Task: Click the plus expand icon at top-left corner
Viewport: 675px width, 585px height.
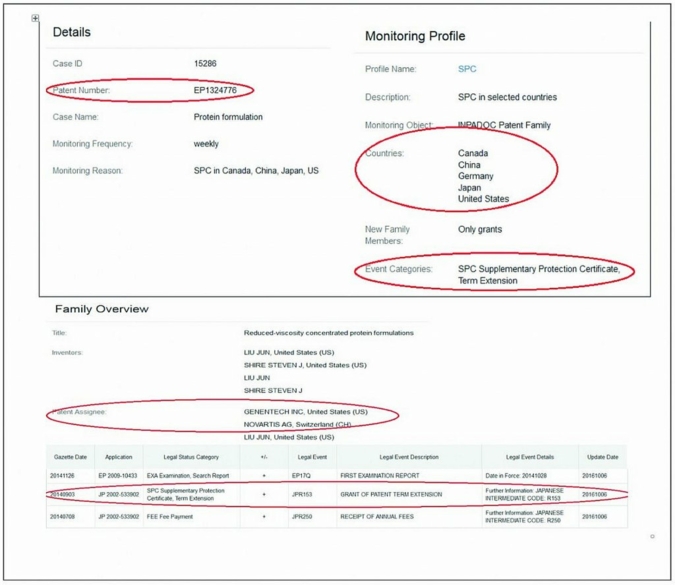Action: (36, 18)
